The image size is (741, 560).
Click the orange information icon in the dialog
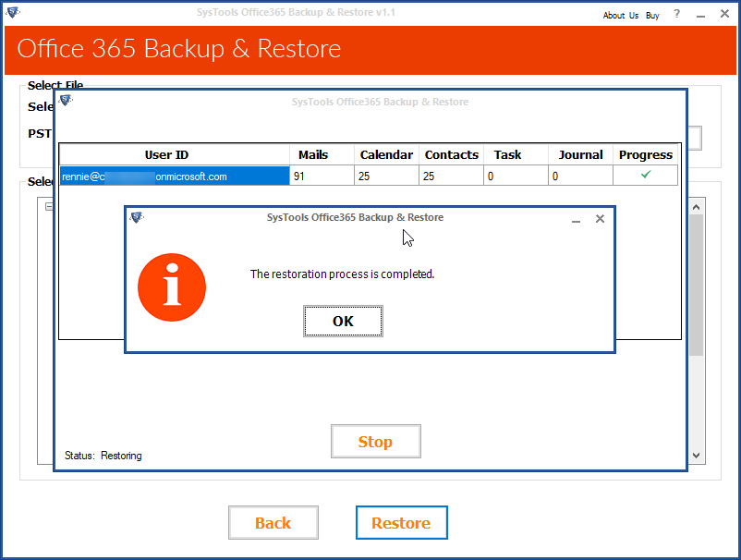click(172, 287)
